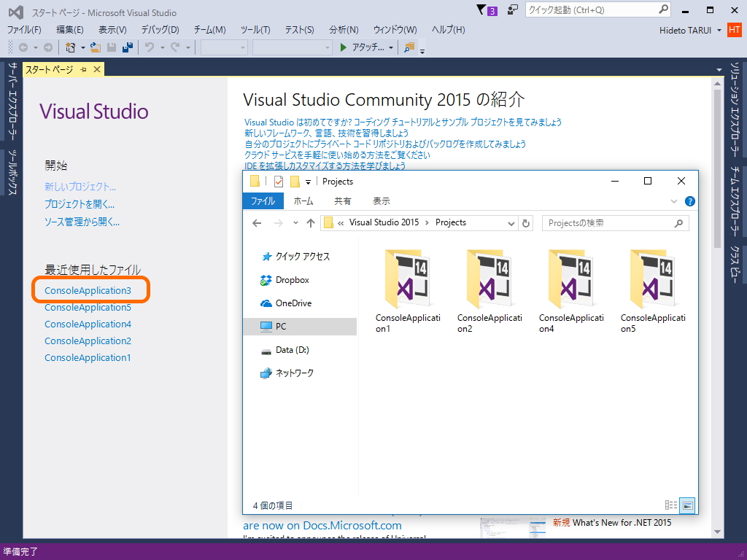Click Explorer up-folder arrow
The image size is (747, 560).
[311, 223]
